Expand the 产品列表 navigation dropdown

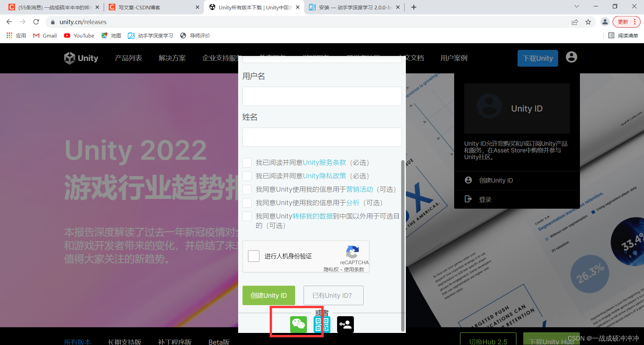128,58
